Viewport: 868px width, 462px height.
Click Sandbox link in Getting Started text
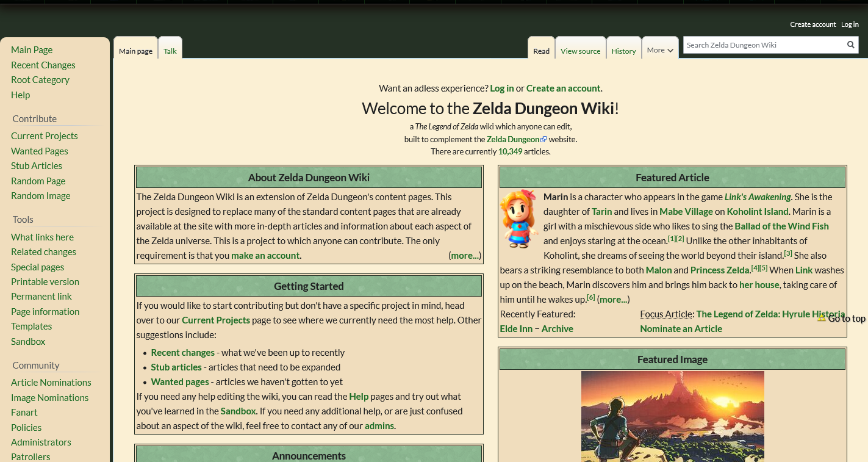pos(238,411)
